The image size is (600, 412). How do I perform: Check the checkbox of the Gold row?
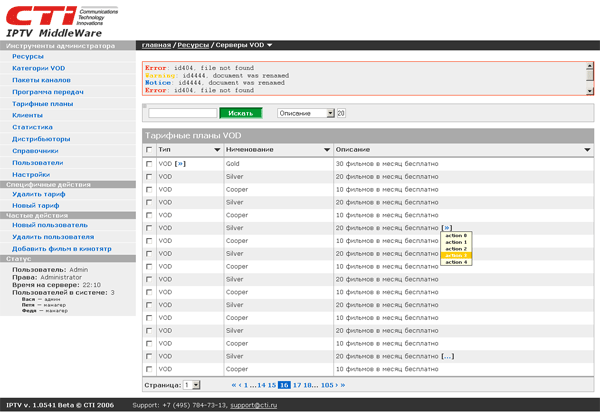[150, 163]
